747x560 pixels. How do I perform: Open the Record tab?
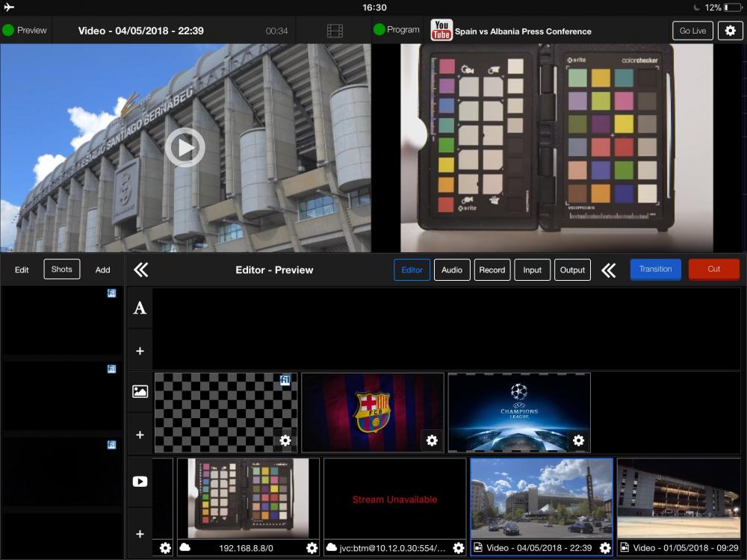coord(492,270)
